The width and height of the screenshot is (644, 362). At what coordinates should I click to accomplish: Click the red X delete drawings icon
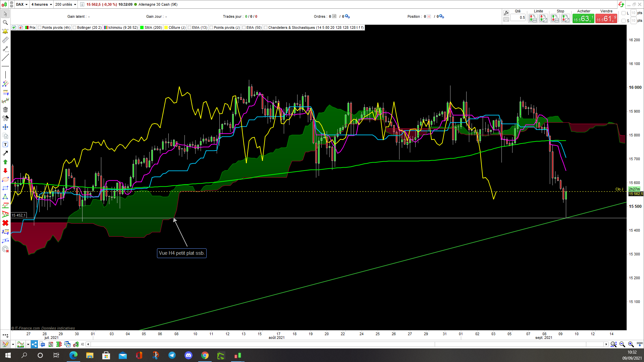(5, 223)
